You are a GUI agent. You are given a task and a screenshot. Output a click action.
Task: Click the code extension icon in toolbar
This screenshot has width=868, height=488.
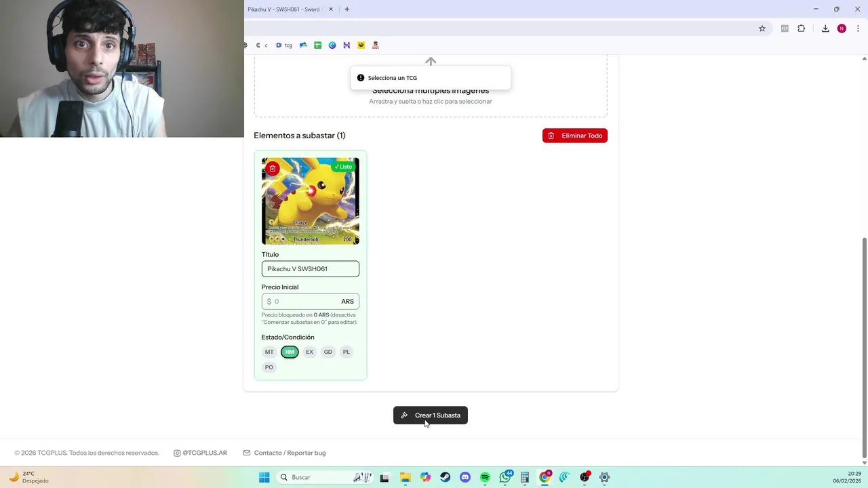point(785,28)
